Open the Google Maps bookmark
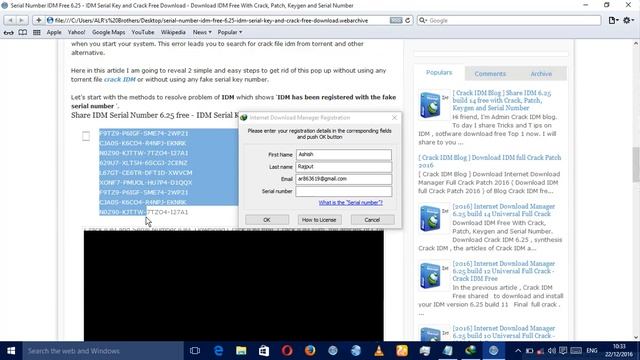Image resolution: width=640 pixels, height=360 pixels. pos(109,32)
